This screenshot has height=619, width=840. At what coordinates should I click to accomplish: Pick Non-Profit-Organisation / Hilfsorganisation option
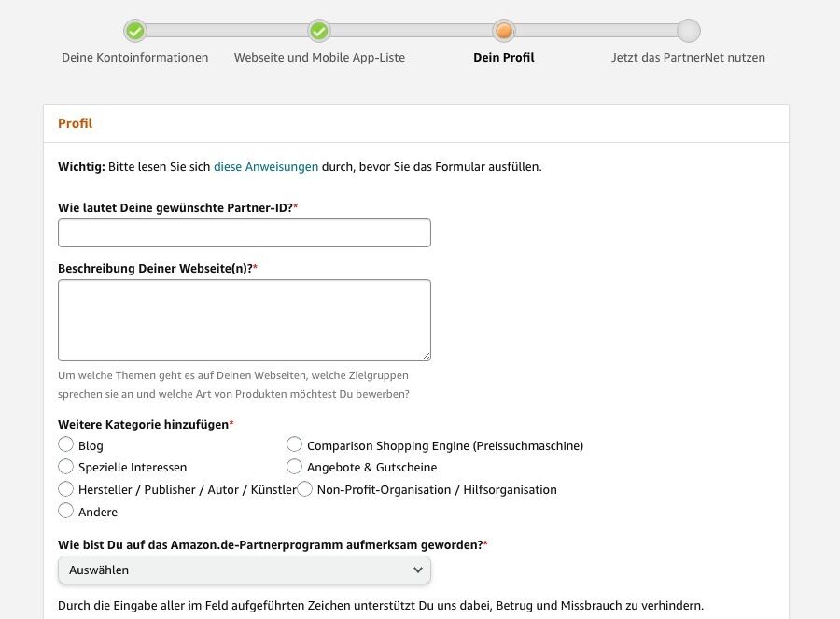pos(305,488)
